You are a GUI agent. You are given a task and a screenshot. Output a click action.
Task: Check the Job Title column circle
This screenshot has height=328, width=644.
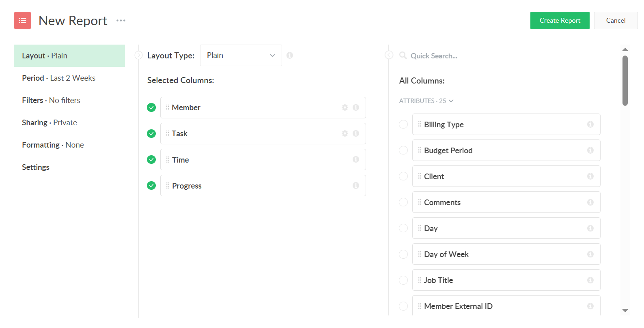point(403,280)
